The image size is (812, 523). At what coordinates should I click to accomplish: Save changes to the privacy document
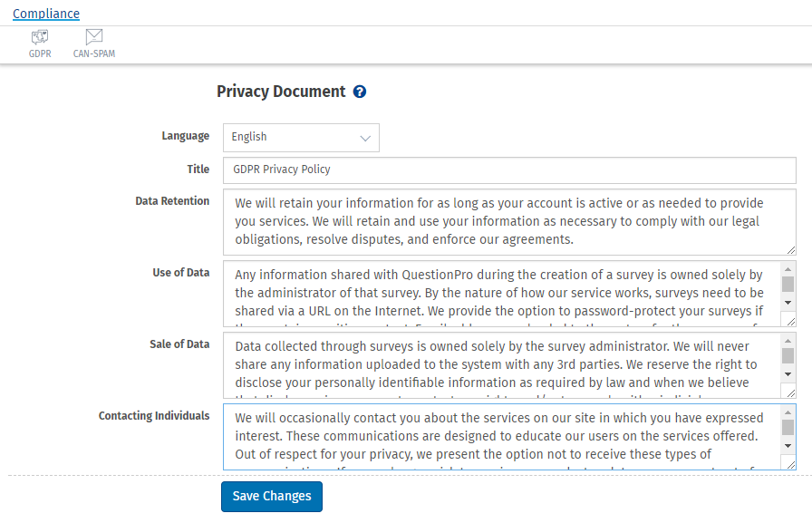pos(271,496)
